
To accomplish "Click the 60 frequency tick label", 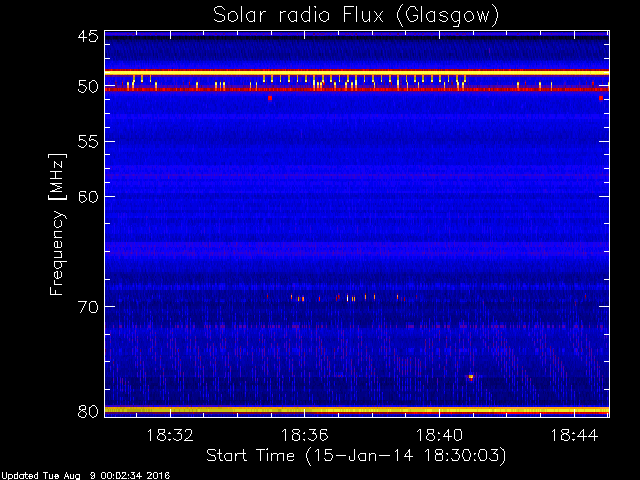I will tap(88, 196).
